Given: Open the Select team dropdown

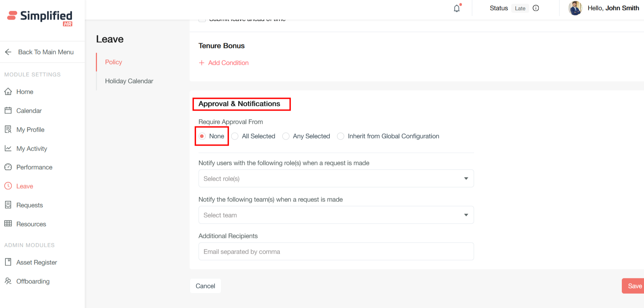Looking at the screenshot, I should tap(336, 215).
